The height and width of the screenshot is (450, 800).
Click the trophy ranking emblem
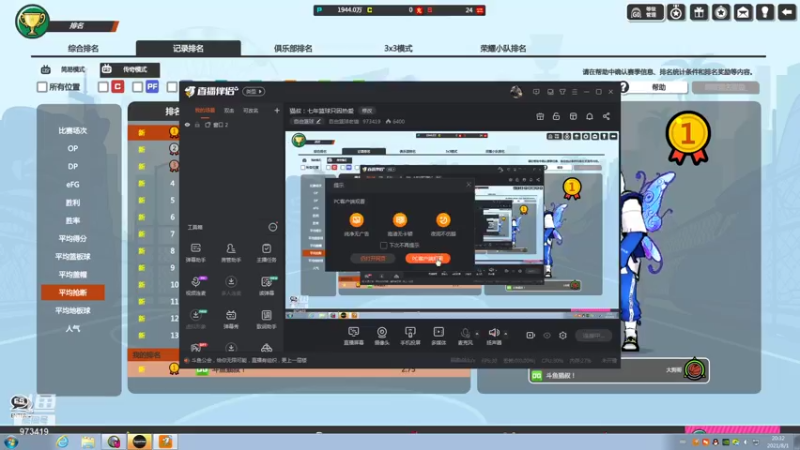click(x=32, y=22)
